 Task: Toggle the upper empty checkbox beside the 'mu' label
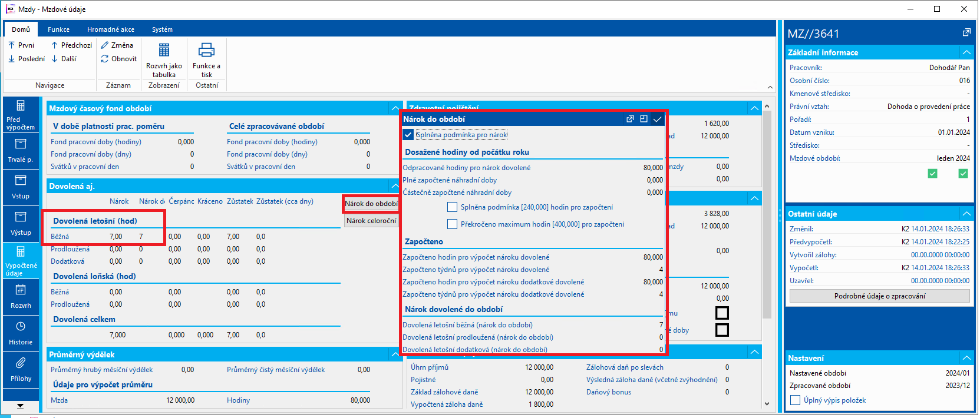coord(722,313)
